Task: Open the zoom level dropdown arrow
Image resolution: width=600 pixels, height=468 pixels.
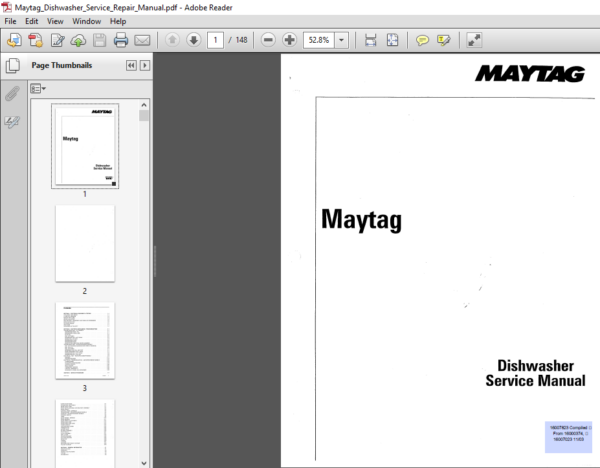Action: pyautogui.click(x=341, y=40)
